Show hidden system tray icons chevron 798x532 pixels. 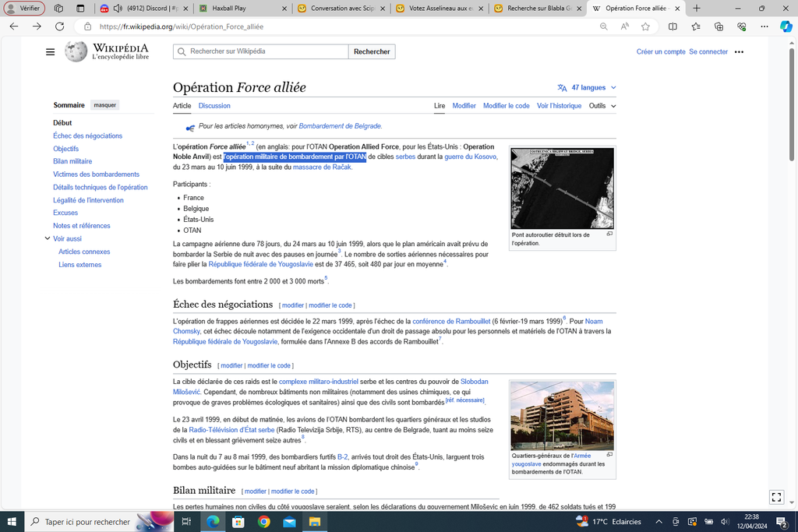pyautogui.click(x=659, y=522)
